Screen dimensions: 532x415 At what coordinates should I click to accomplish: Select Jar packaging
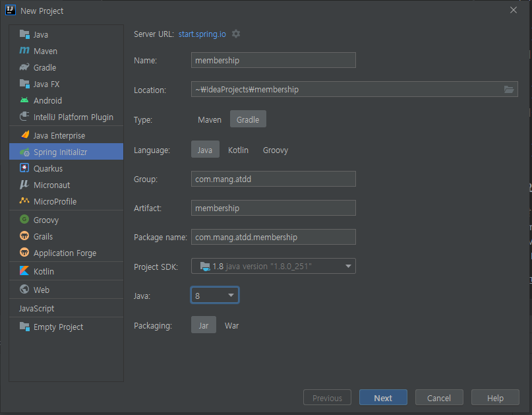pyautogui.click(x=204, y=325)
